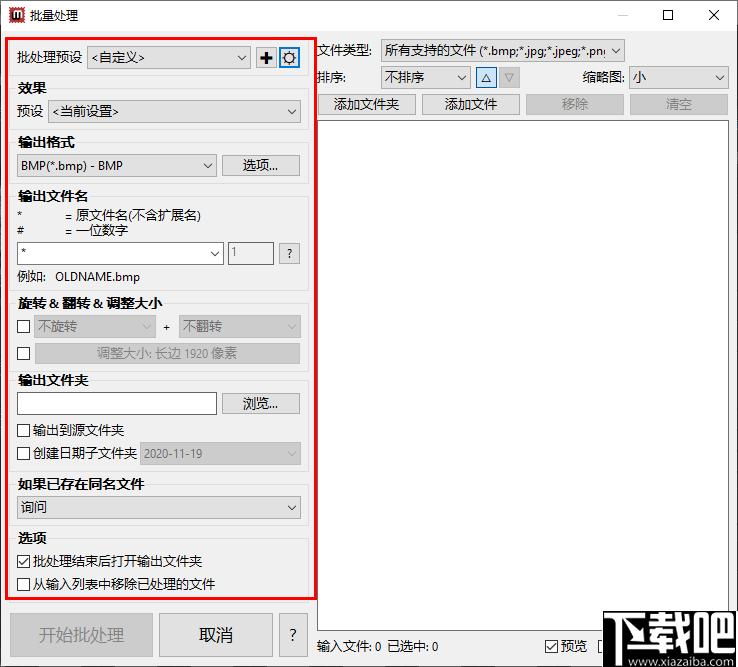This screenshot has height=667, width=738.
Task: Click 添加文件夹 button
Action: pos(367,104)
